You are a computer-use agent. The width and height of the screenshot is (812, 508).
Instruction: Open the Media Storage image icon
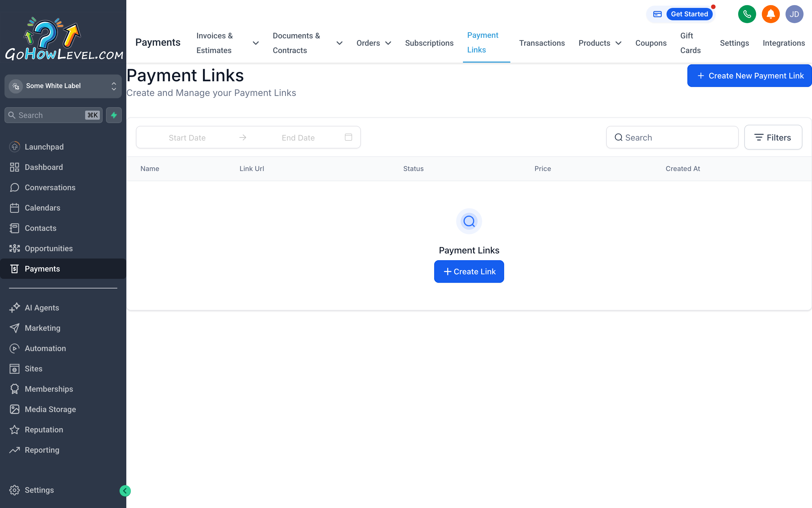pos(14,409)
